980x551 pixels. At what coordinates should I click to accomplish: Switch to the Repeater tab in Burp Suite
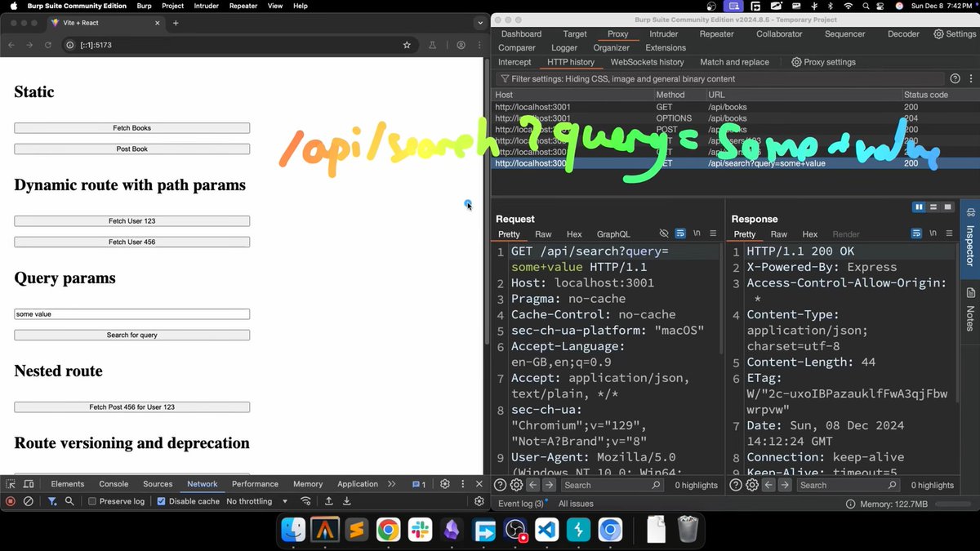(716, 34)
